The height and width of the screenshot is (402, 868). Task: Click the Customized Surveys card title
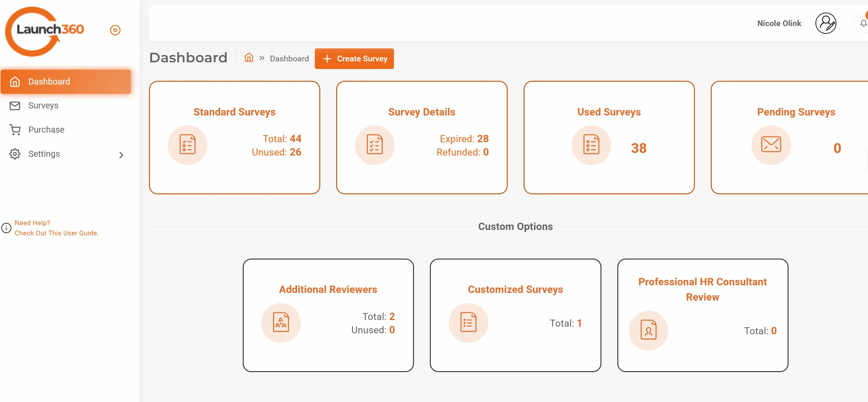515,289
